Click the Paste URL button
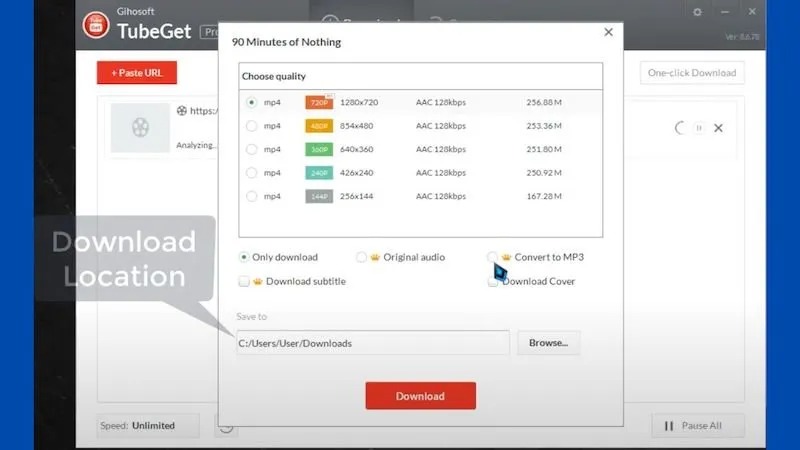800x450 pixels. (137, 73)
